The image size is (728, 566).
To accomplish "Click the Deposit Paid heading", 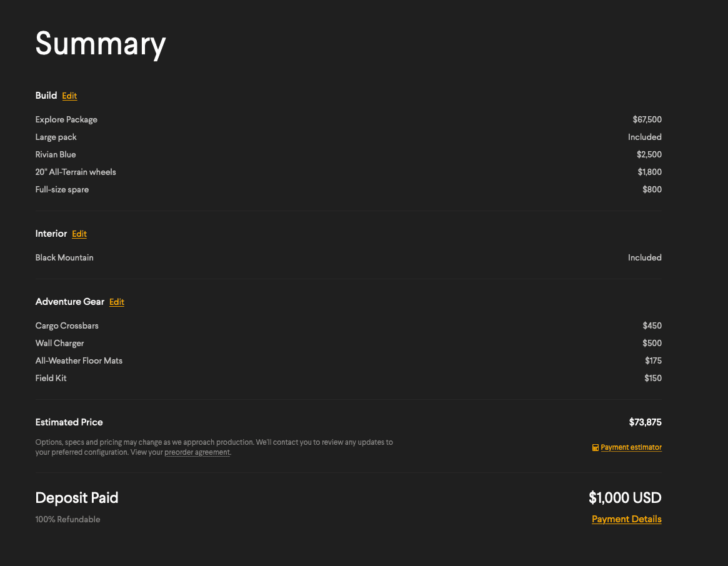I will click(77, 498).
